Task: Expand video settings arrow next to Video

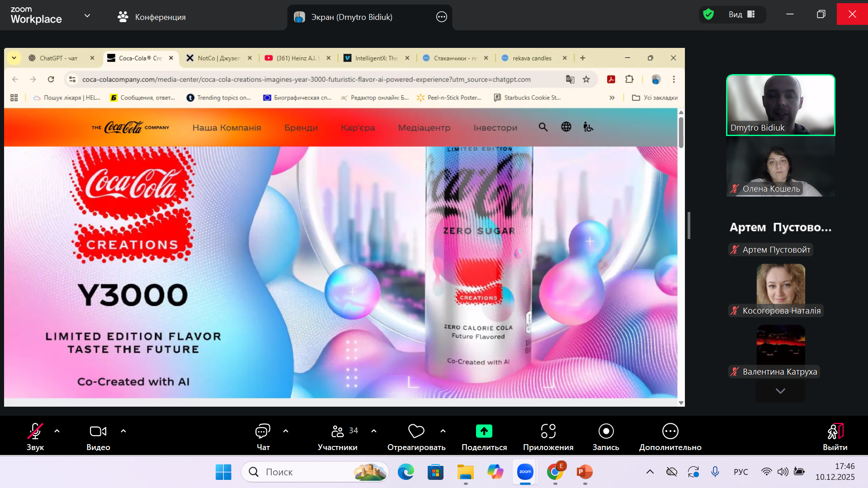Action: click(x=123, y=431)
